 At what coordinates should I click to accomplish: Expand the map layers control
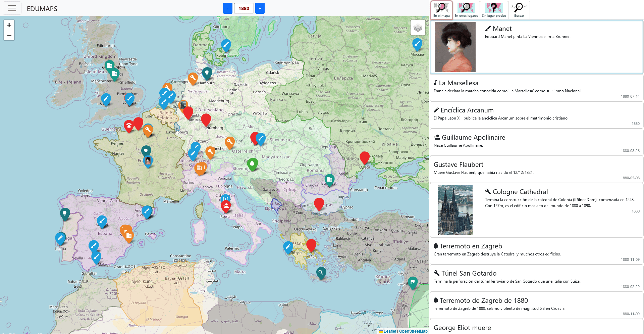coord(418,28)
